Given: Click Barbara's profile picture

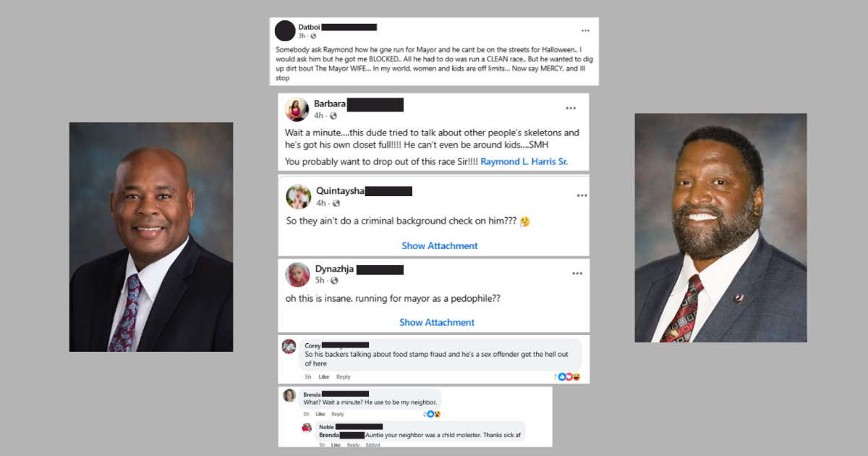Looking at the screenshot, I should point(297,109).
